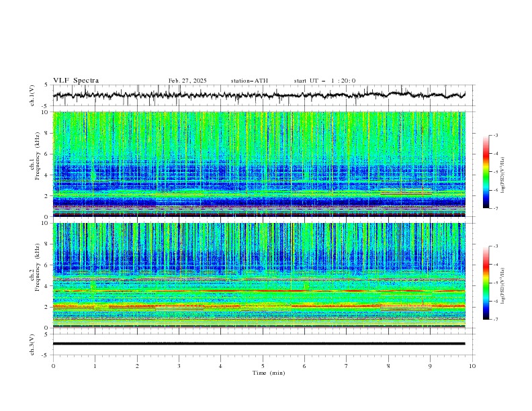Click the "10" kHz tick on the ch.1 frequency axis
532x411 pixels.
point(46,112)
